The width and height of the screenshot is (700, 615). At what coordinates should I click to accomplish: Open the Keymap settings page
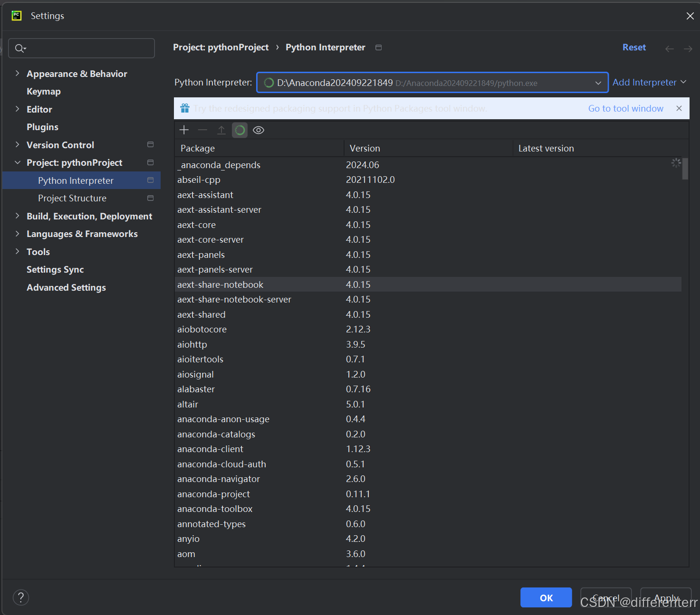(x=43, y=91)
